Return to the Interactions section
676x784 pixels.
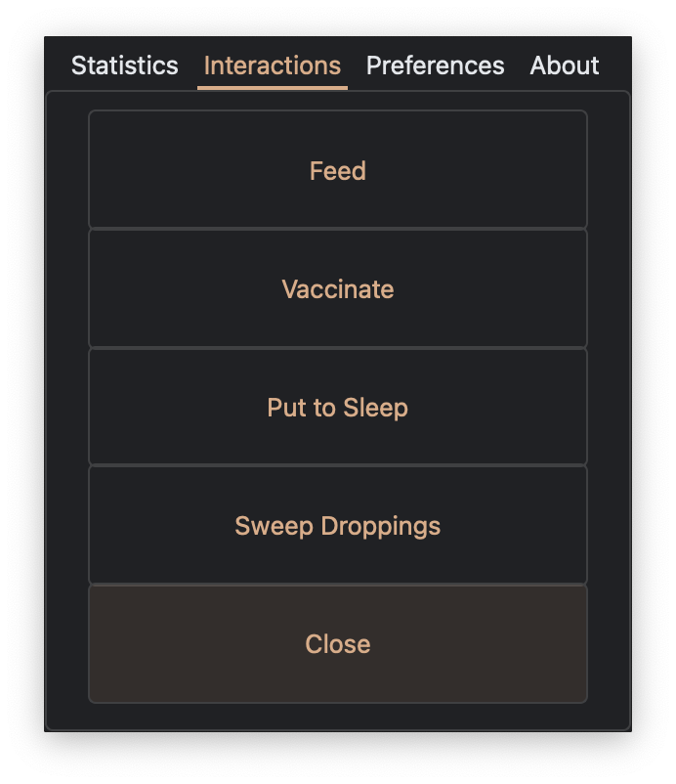click(x=272, y=65)
